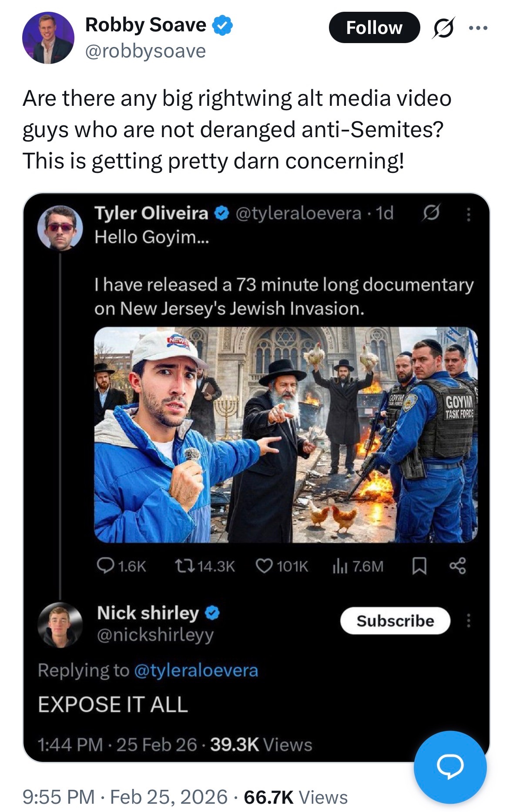Click Robby Soave's blue verified badge

pyautogui.click(x=222, y=25)
